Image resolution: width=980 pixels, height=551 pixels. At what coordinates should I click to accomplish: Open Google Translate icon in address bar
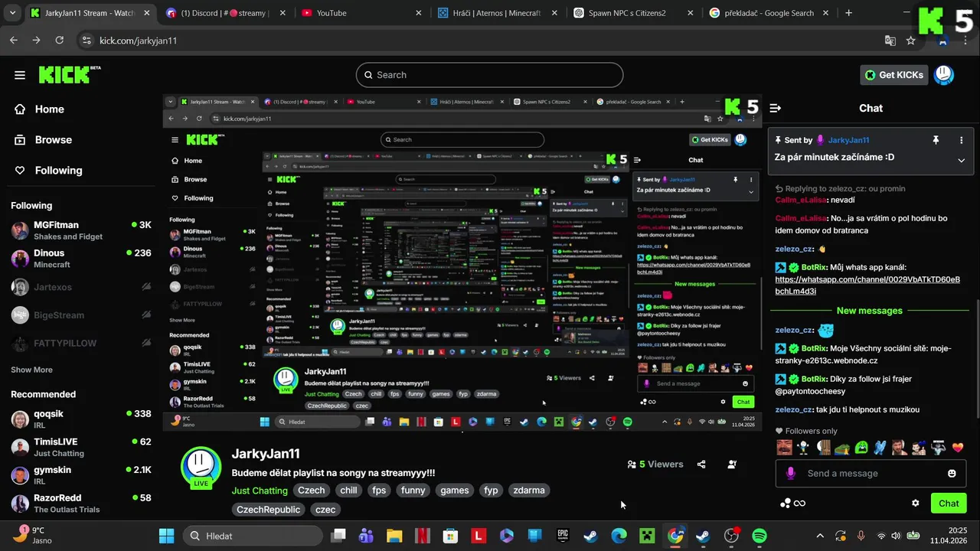coord(890,41)
